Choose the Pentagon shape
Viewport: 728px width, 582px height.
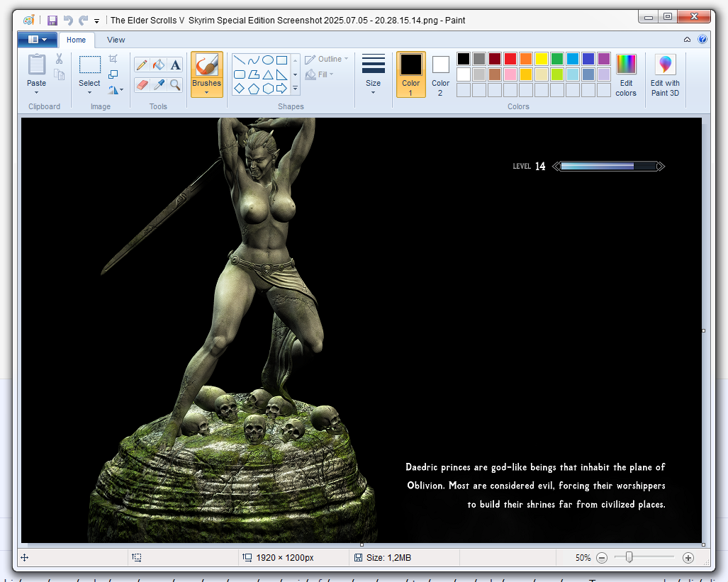(254, 88)
